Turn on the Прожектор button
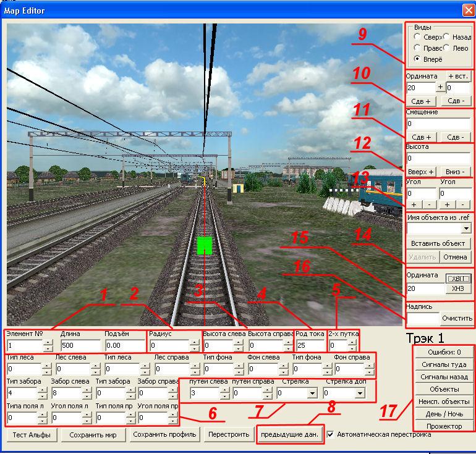 (x=444, y=426)
